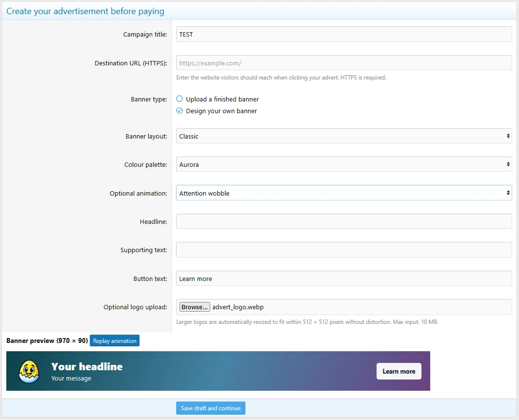
Task: Click into the Supporting text field
Action: (x=344, y=250)
